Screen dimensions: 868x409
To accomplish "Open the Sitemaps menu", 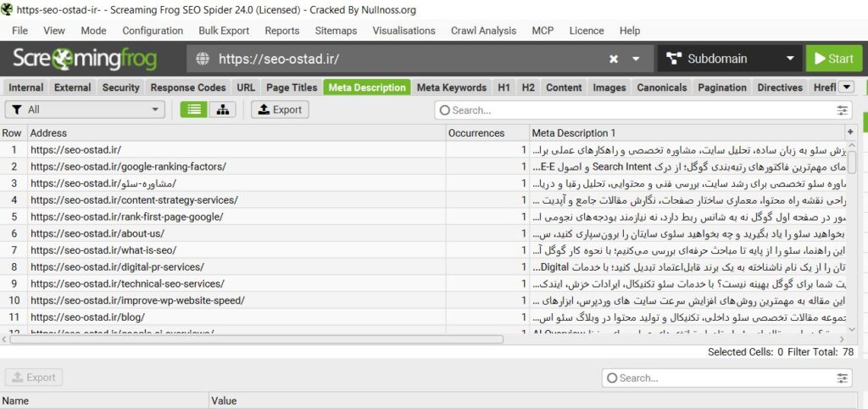I will [336, 31].
